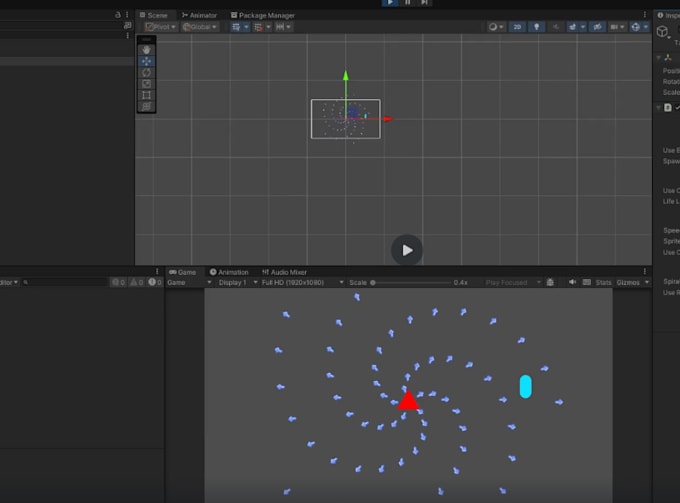Switch to the Scene tab

pos(153,15)
